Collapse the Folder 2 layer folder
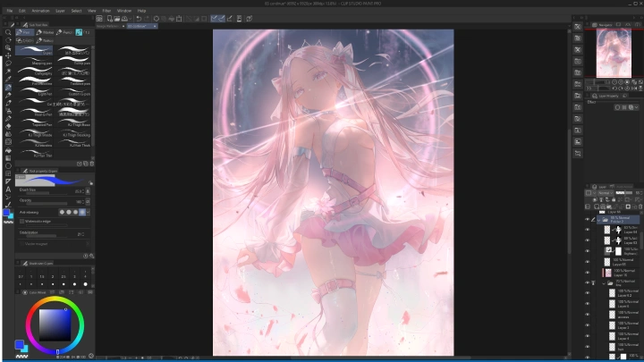The width and height of the screenshot is (644, 362). tap(598, 220)
